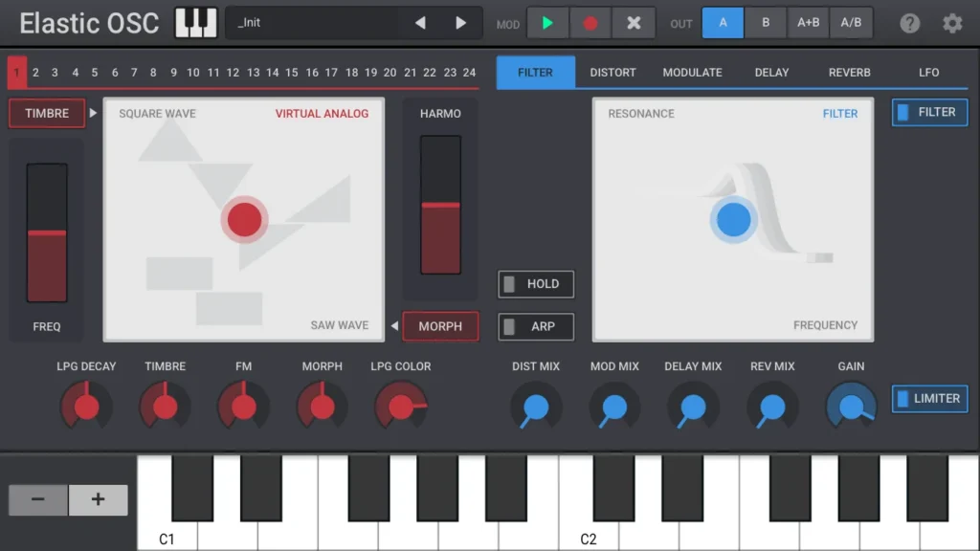Click the FREQUENCY axis label

[825, 325]
